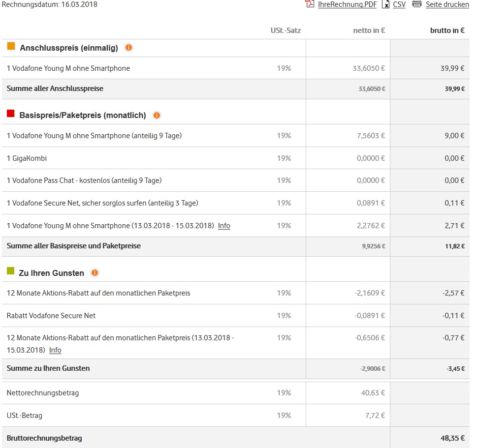Image resolution: width=478 pixels, height=448 pixels.
Task: Click the Zu Ihren Gunsten section heading
Action: 51,273
